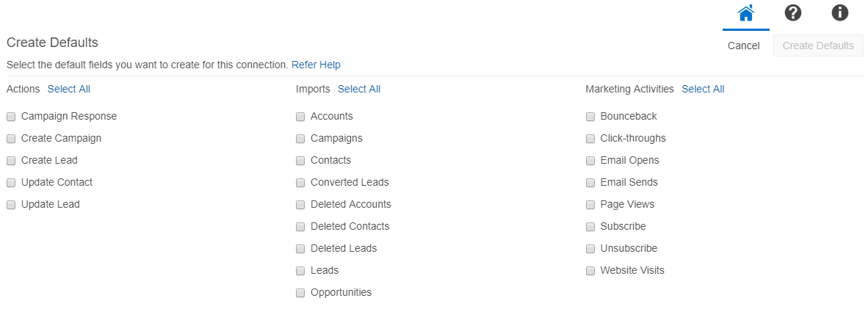Select All under Imports
Image resolution: width=868 pixels, height=309 pixels.
coord(359,89)
